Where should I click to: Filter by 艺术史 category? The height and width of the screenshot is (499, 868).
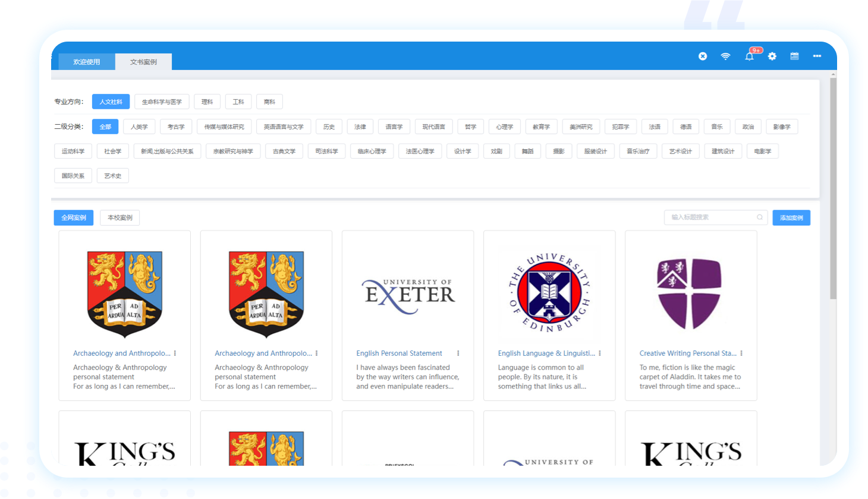click(x=113, y=176)
